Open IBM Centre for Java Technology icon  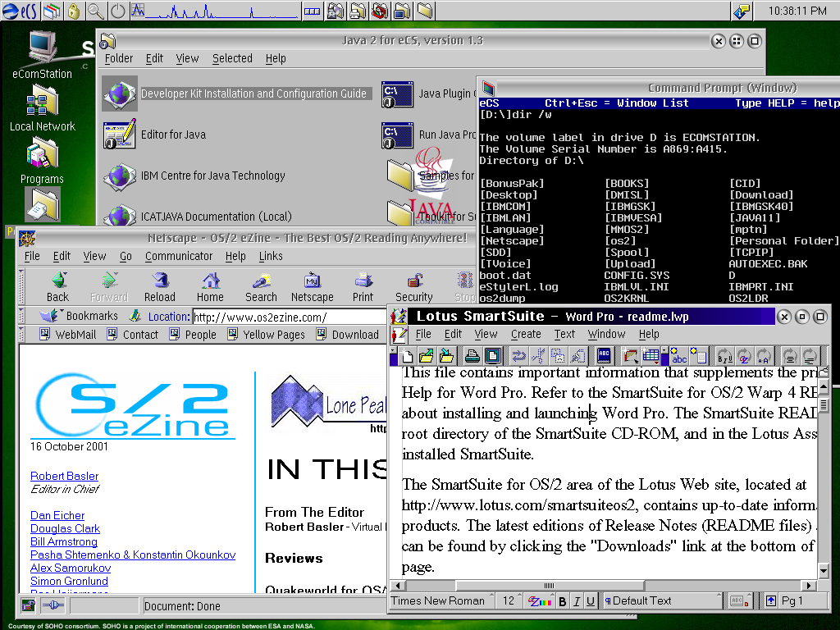[x=120, y=176]
